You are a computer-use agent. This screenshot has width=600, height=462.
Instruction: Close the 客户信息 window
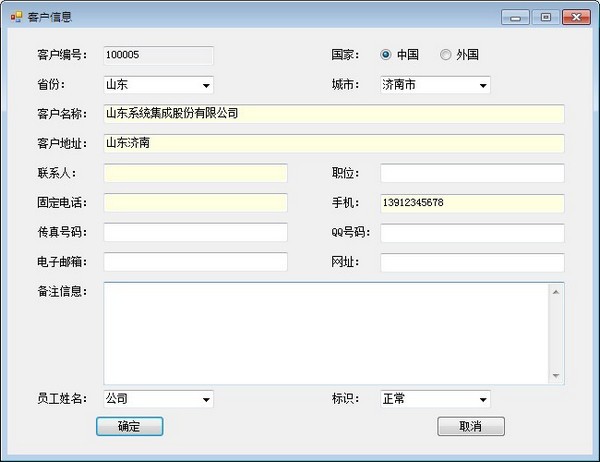coord(576,17)
